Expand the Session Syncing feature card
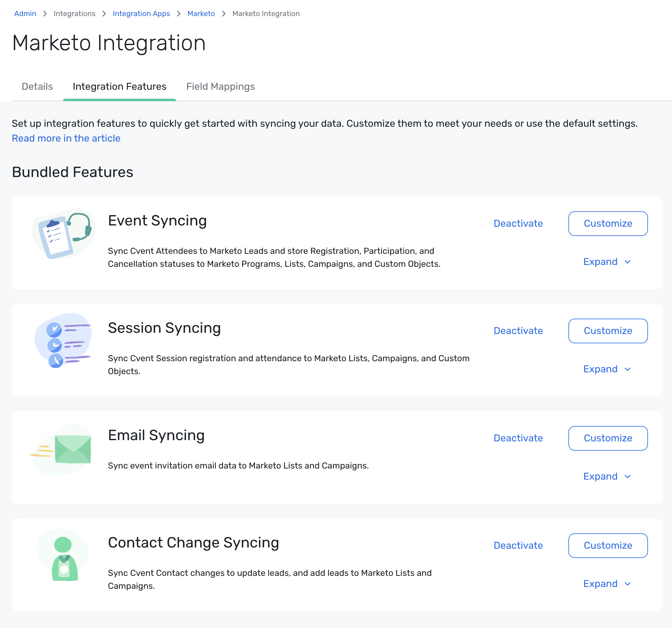 pyautogui.click(x=607, y=369)
